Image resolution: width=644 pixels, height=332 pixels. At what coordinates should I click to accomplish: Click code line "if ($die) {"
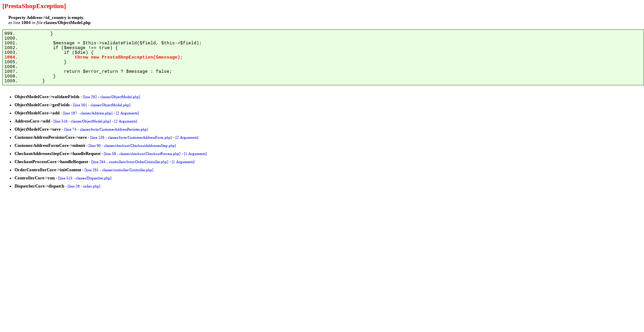pos(79,53)
